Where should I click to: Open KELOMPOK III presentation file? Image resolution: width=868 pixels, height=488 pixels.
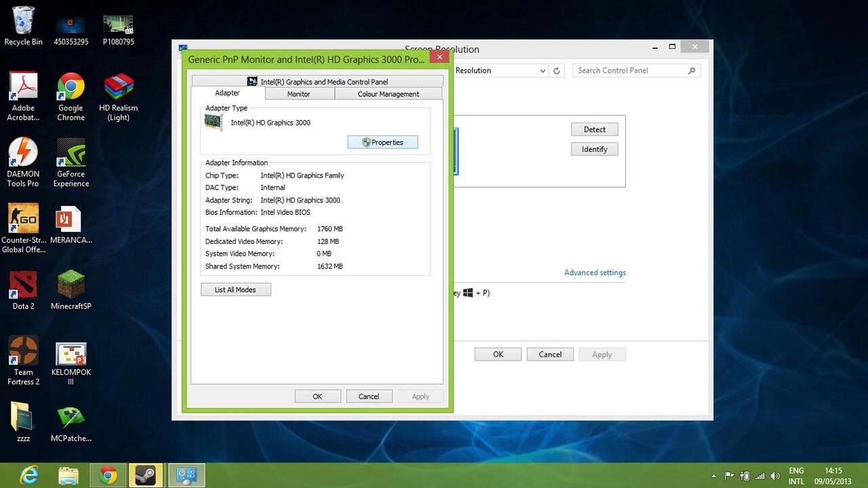coord(71,364)
